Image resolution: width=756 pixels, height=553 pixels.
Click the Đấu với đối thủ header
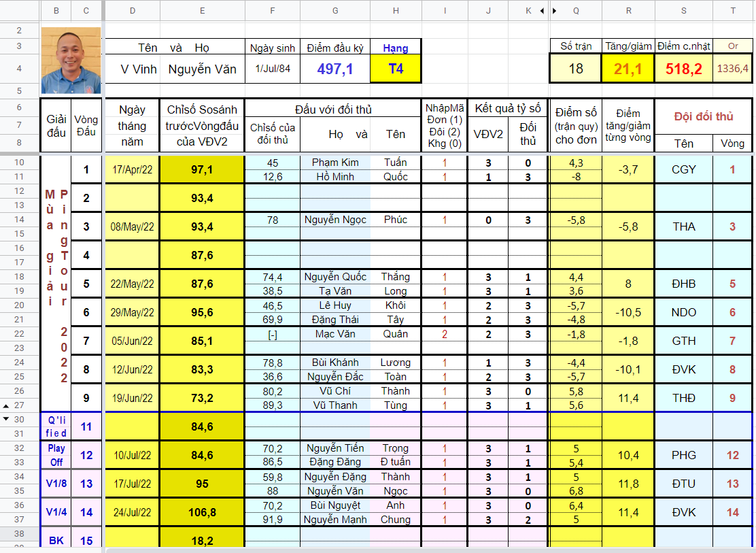333,110
